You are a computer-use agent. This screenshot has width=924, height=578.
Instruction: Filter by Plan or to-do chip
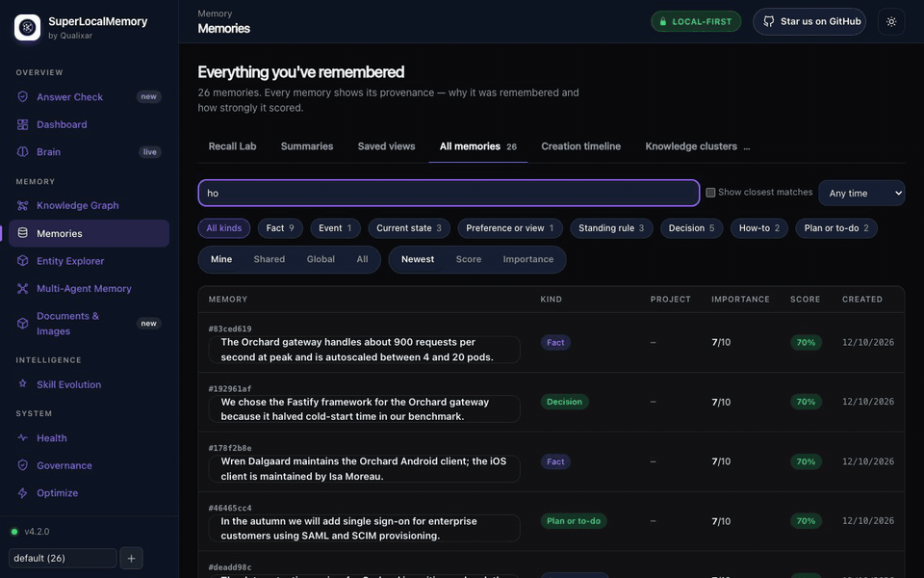pyautogui.click(x=836, y=228)
